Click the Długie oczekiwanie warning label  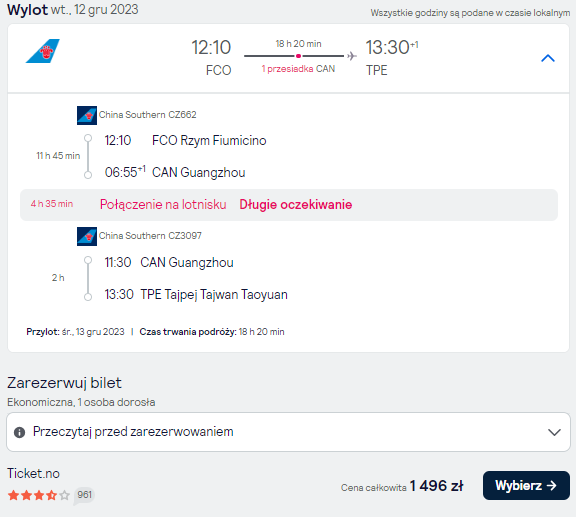click(296, 205)
